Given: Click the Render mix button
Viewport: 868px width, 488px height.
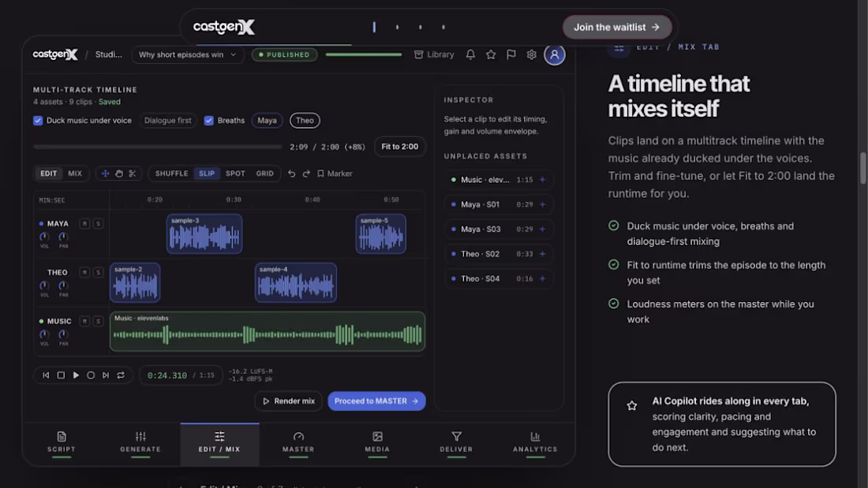Looking at the screenshot, I should (288, 401).
